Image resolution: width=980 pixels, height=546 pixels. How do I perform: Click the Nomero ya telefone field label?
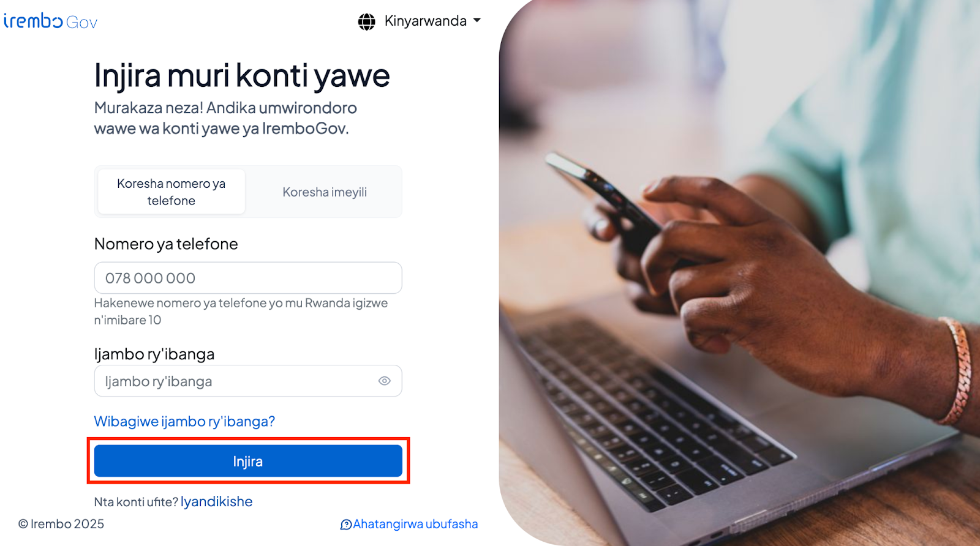[166, 244]
